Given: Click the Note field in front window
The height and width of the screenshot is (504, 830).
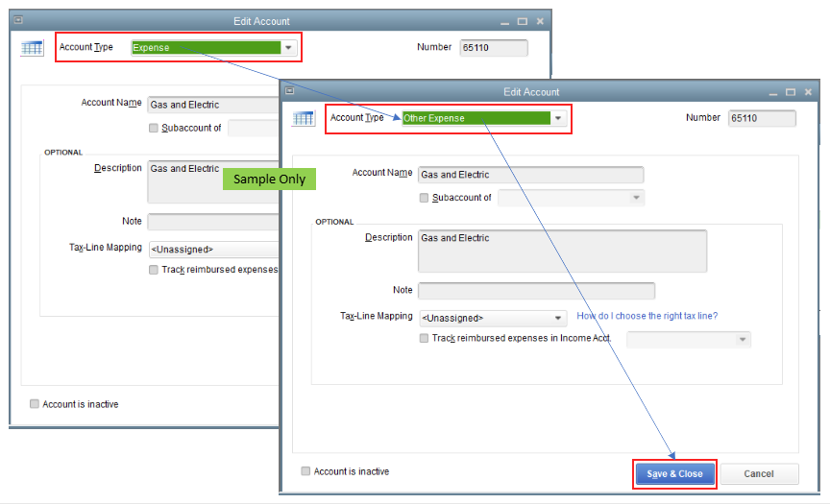Looking at the screenshot, I should pyautogui.click(x=536, y=290).
